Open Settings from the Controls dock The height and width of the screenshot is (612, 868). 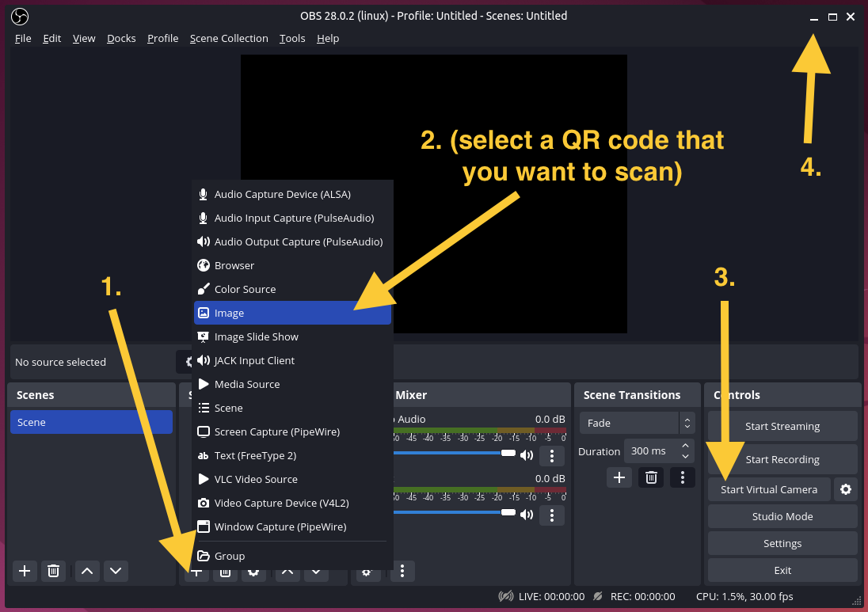[782, 543]
